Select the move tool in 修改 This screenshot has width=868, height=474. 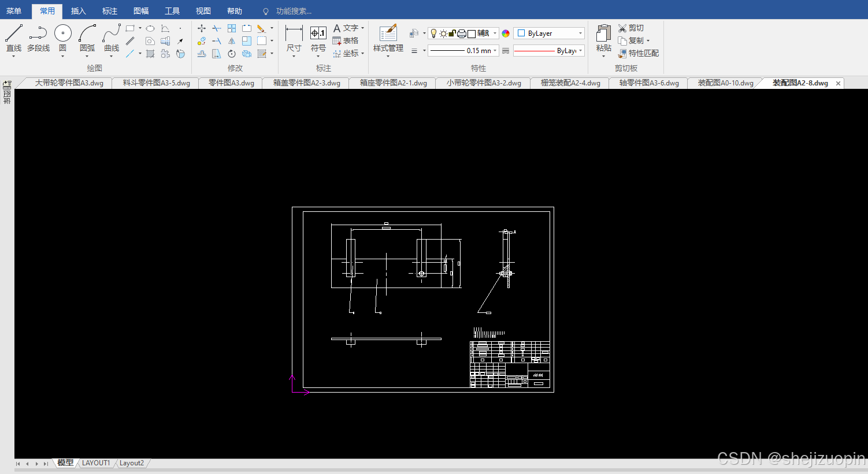(x=201, y=28)
